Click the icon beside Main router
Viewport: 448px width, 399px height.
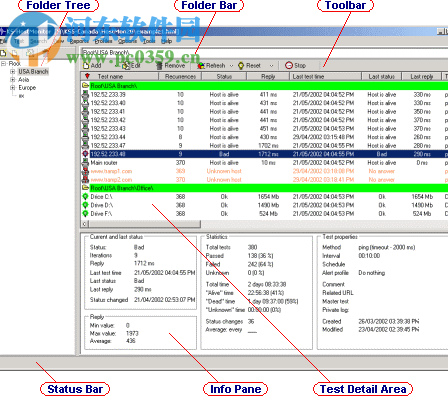[85, 162]
